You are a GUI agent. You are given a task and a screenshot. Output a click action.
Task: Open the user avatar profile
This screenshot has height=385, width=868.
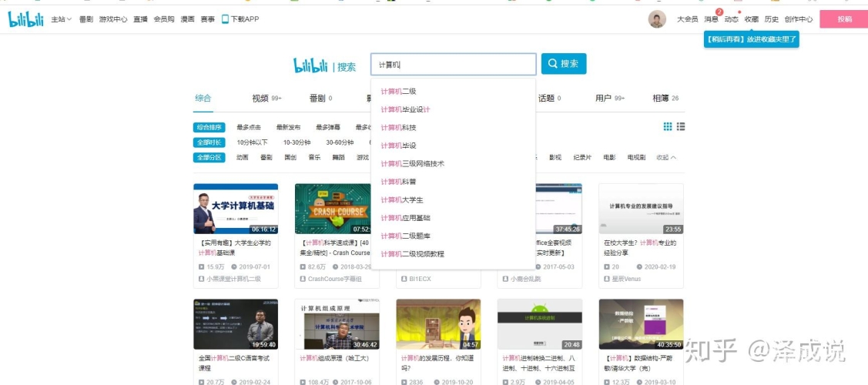coord(657,19)
